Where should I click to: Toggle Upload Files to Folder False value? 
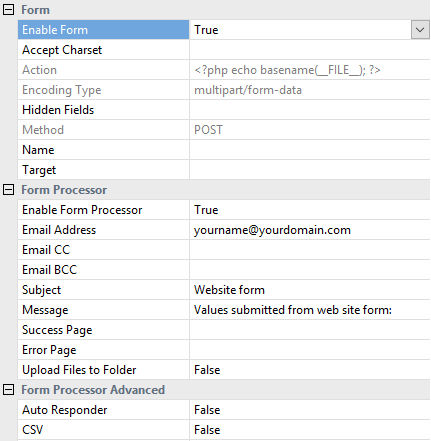pyautogui.click(x=310, y=370)
